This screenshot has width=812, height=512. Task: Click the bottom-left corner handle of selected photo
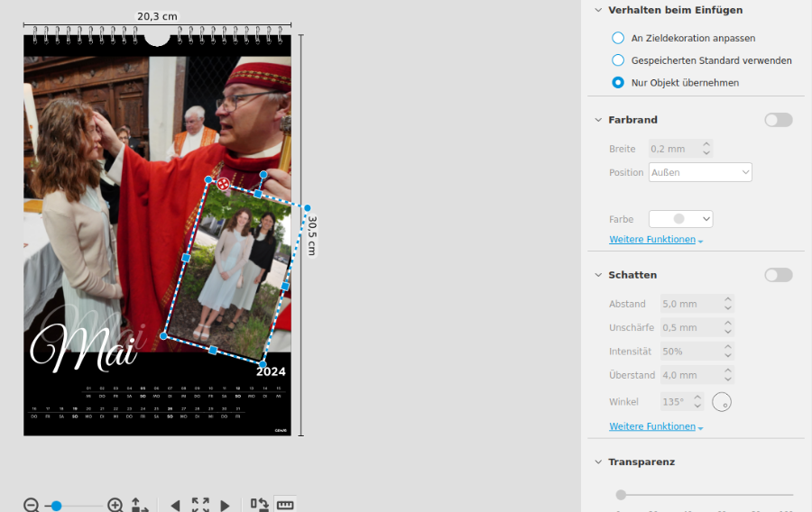click(x=164, y=336)
